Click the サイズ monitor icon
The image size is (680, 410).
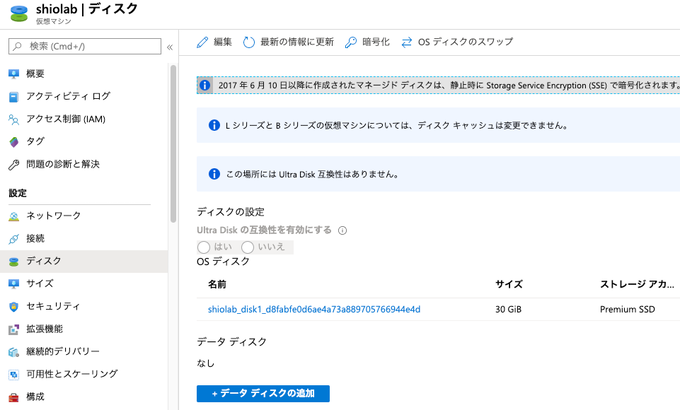[14, 284]
